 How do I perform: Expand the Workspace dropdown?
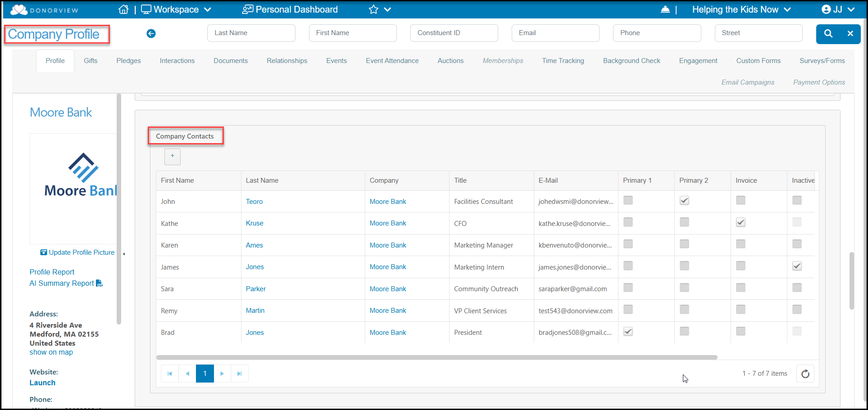(176, 9)
